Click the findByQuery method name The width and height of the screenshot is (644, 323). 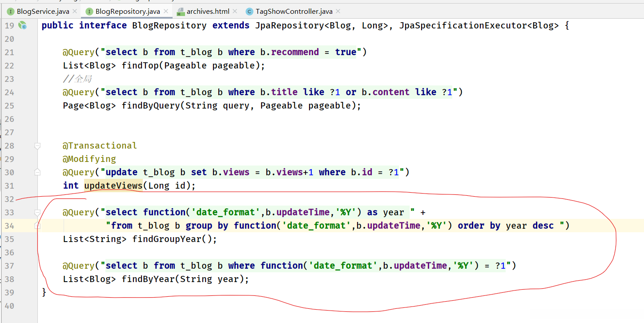(x=151, y=105)
